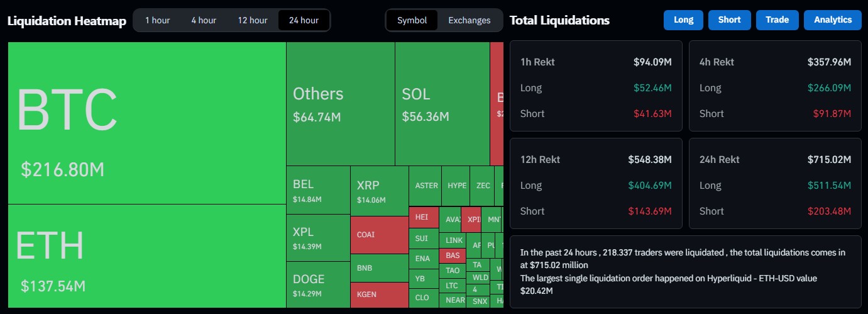Select the Others heatmap tile
This screenshot has width=868, height=314.
coord(340,104)
